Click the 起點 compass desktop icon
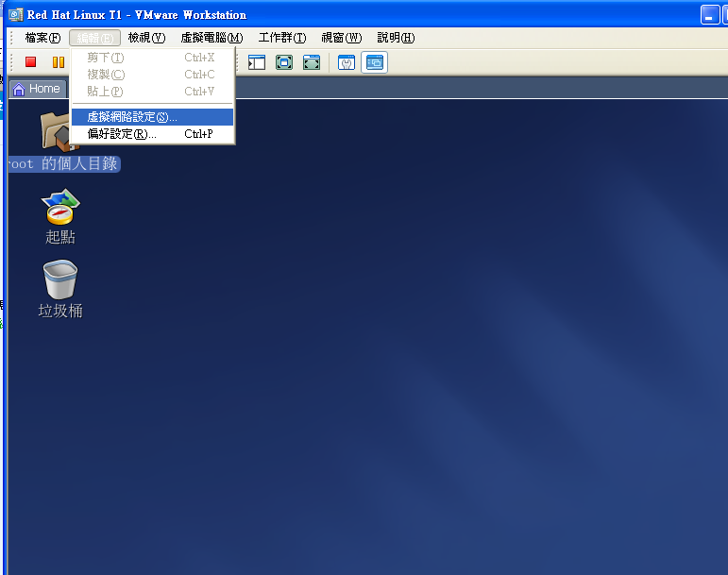Screen dimensions: 728x575 tap(60, 207)
